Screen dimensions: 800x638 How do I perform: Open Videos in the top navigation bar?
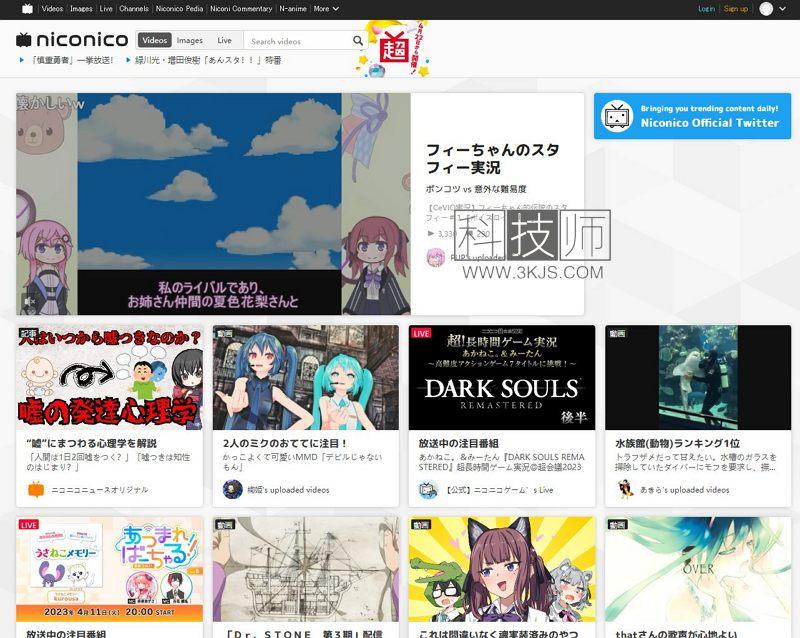point(52,9)
